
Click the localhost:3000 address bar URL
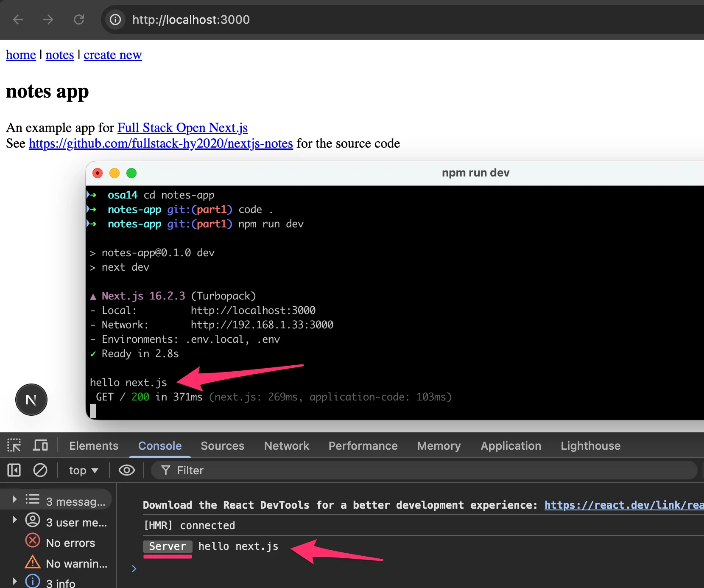(191, 20)
